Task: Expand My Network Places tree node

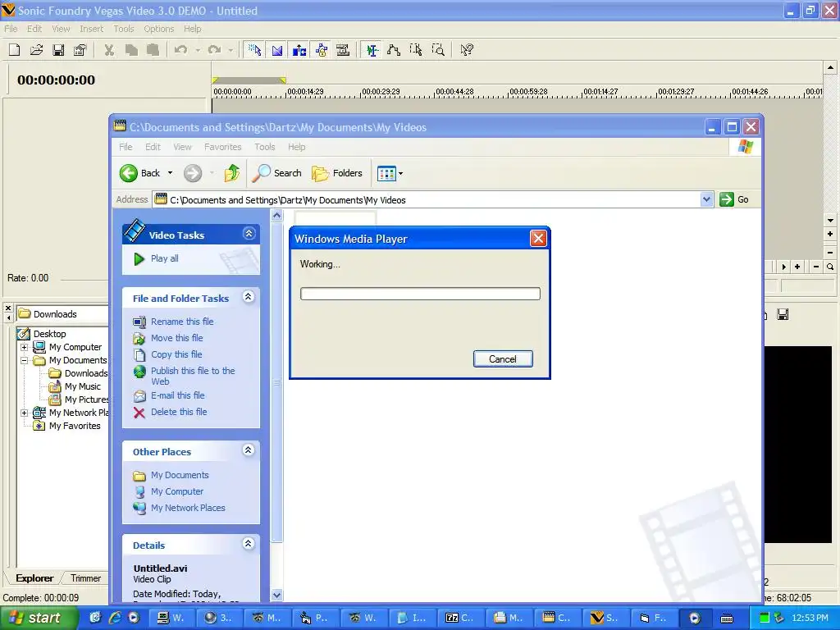Action: click(x=24, y=413)
